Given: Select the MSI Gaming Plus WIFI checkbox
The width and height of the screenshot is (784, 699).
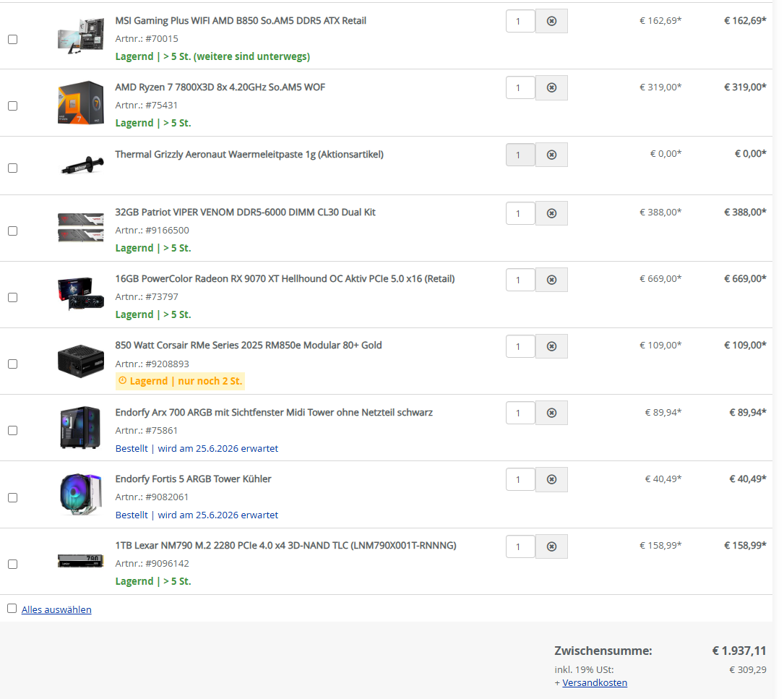Looking at the screenshot, I should 13,39.
